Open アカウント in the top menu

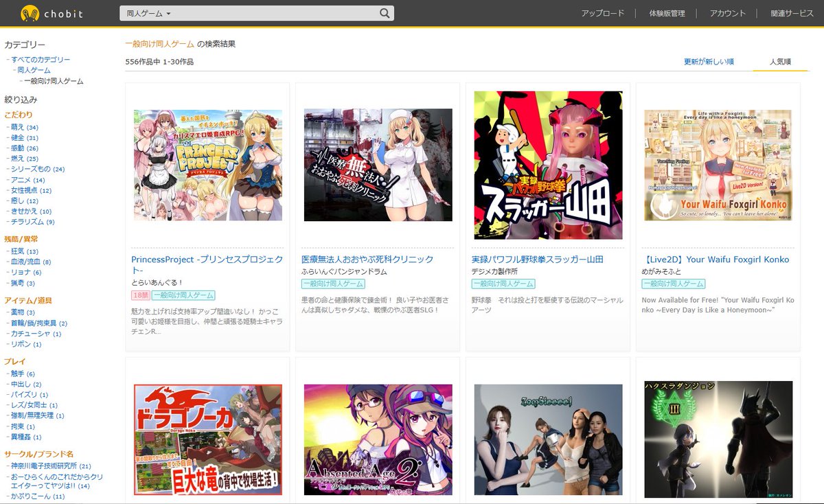tap(728, 13)
